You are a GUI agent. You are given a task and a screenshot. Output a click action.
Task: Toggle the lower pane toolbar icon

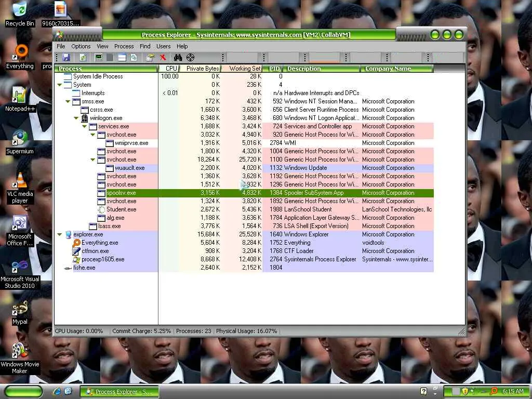[x=122, y=57]
